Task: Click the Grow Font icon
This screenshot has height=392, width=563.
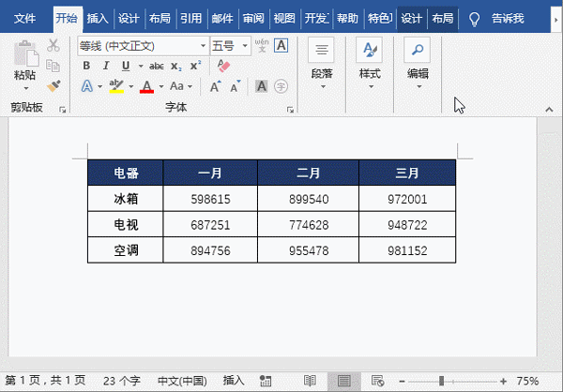Action: point(215,86)
